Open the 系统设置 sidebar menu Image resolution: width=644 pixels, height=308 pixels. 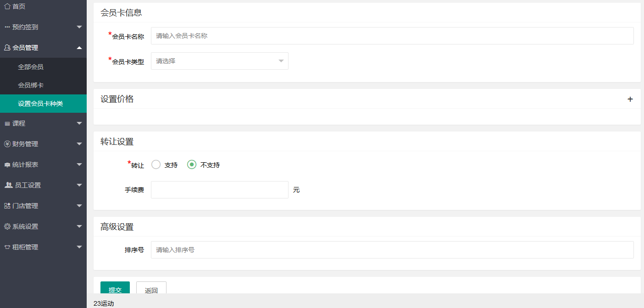[43, 226]
